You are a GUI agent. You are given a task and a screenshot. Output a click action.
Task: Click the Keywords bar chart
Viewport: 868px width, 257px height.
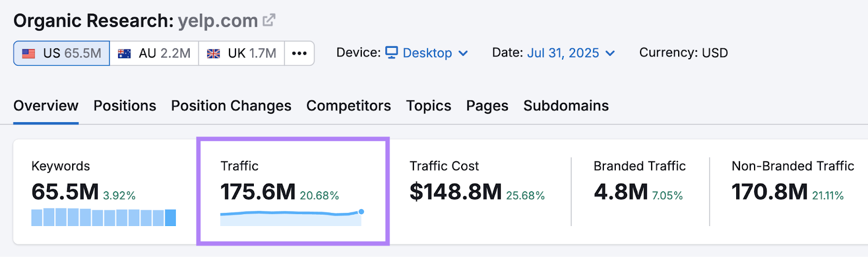(104, 217)
